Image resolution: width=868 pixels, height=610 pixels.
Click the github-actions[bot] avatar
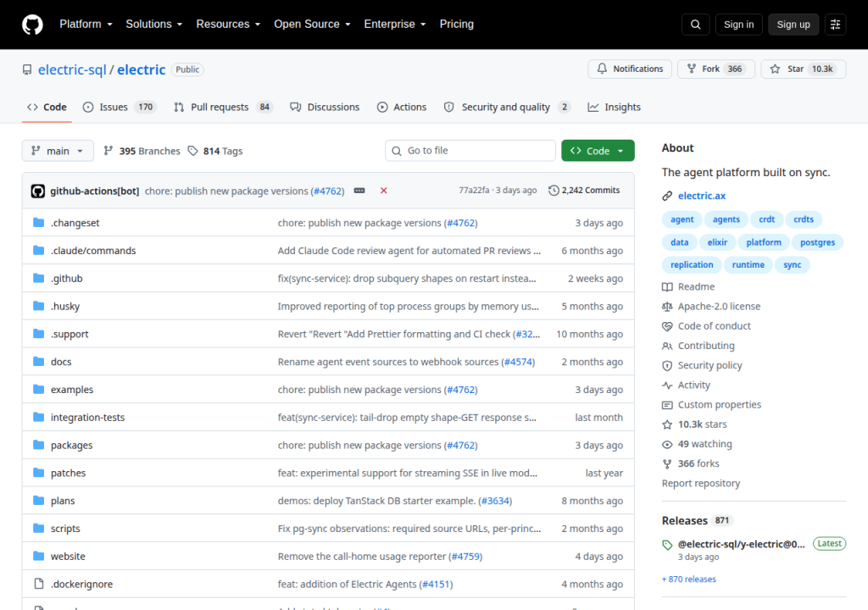click(x=37, y=191)
